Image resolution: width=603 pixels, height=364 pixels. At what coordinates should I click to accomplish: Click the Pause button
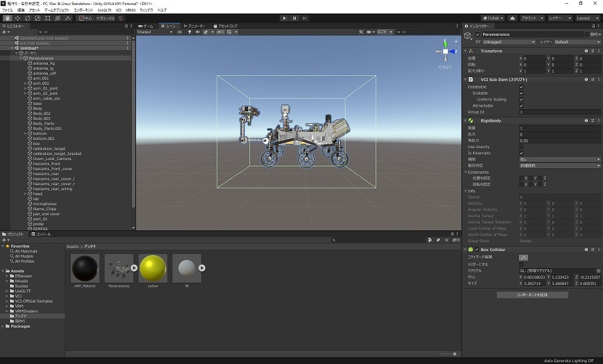pyautogui.click(x=295, y=18)
